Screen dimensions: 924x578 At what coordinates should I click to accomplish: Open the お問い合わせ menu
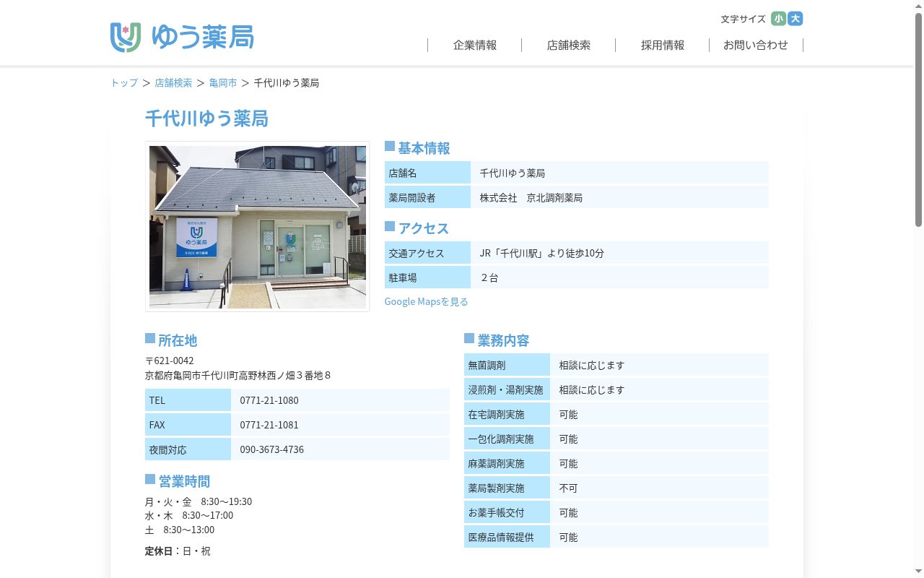click(x=756, y=45)
